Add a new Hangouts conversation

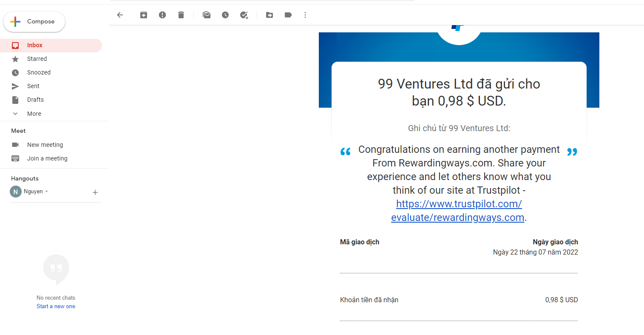[95, 192]
